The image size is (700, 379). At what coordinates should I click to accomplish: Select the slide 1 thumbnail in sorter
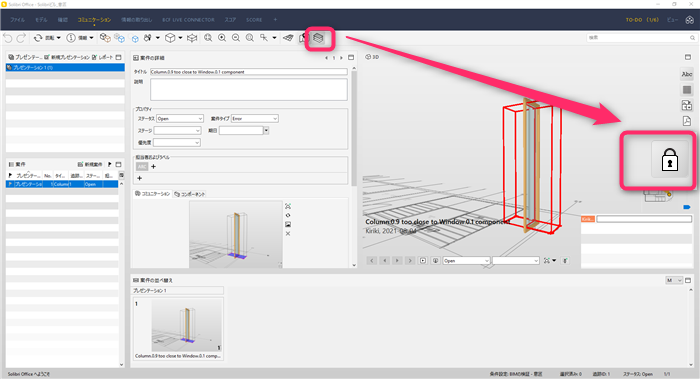click(x=179, y=329)
